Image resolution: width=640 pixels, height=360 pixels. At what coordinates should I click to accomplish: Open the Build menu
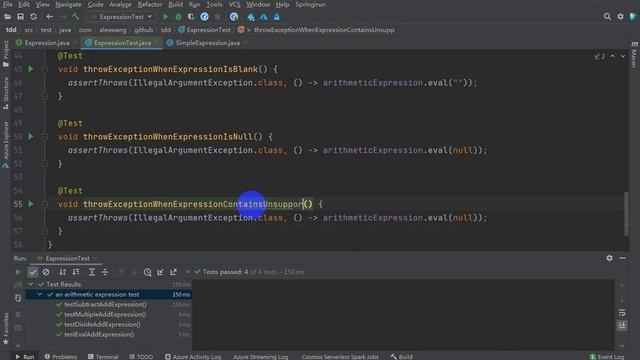[176, 4]
